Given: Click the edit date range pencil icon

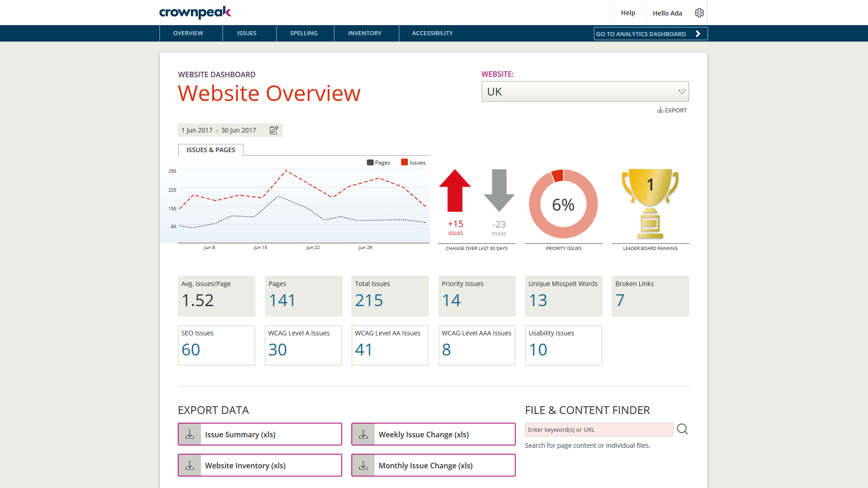Looking at the screenshot, I should 274,130.
